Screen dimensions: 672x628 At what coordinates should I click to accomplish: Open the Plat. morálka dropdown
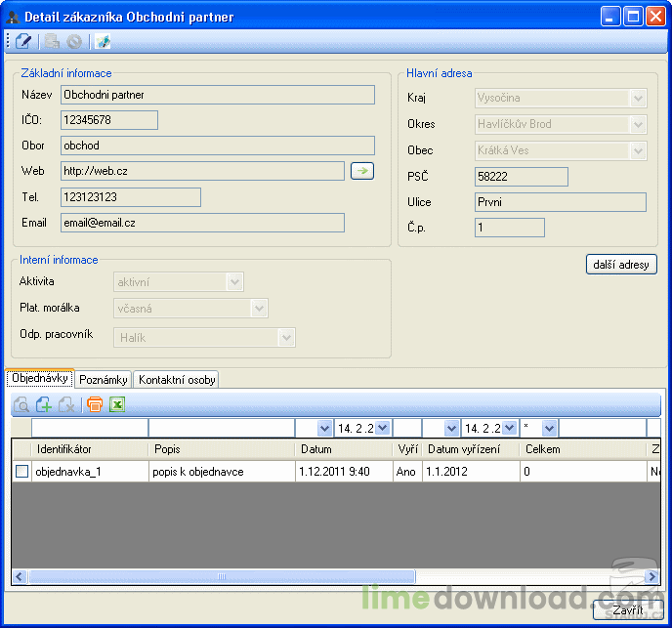click(x=259, y=309)
